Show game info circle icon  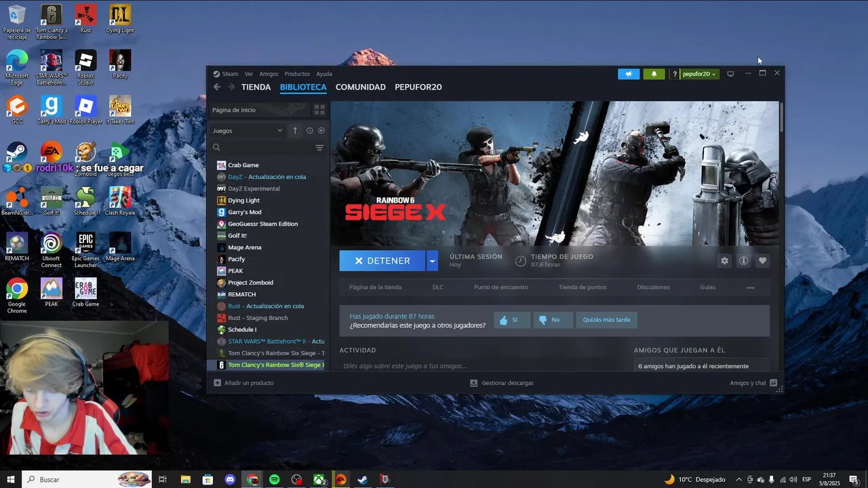(x=743, y=261)
